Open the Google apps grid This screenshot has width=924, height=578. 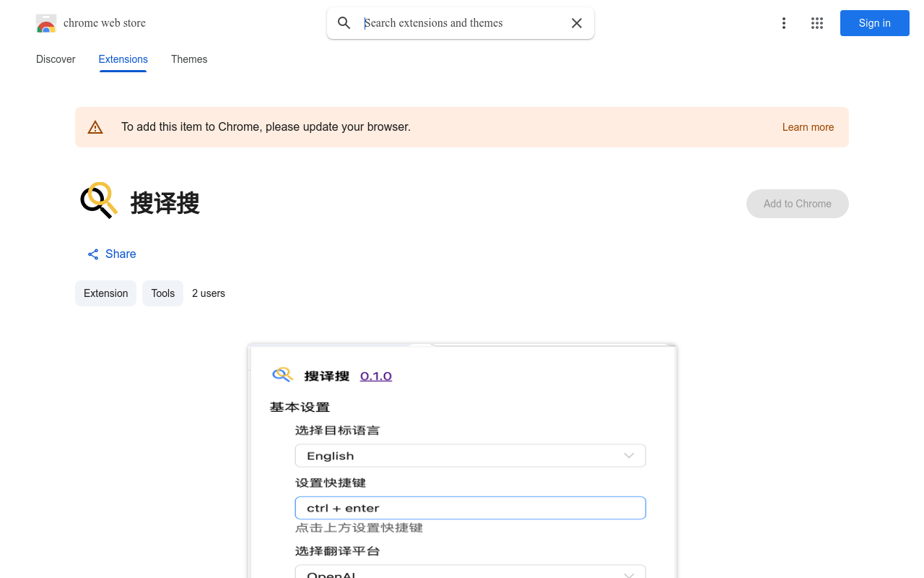pos(817,23)
